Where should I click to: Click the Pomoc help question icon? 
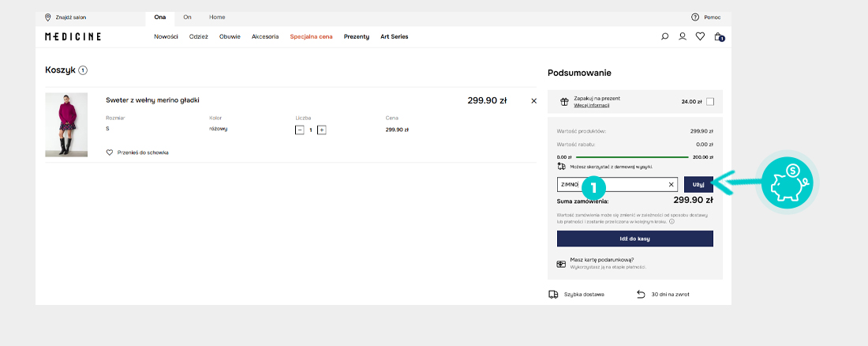[x=695, y=17]
